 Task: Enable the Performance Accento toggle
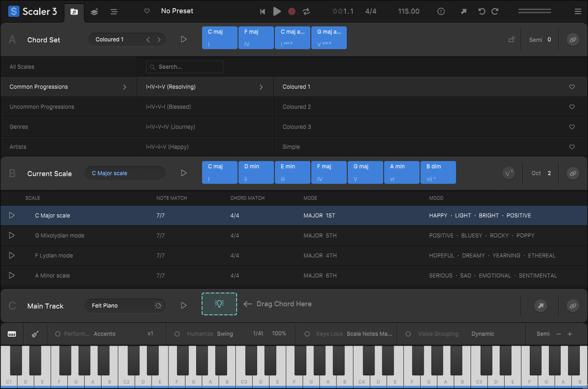click(x=58, y=334)
